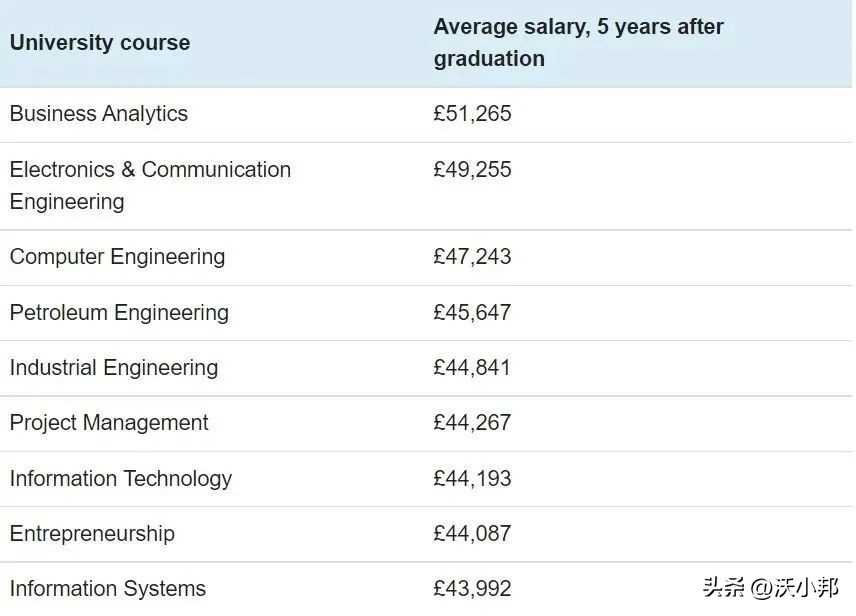Select the Petroleum Engineering course cell

(x=119, y=313)
